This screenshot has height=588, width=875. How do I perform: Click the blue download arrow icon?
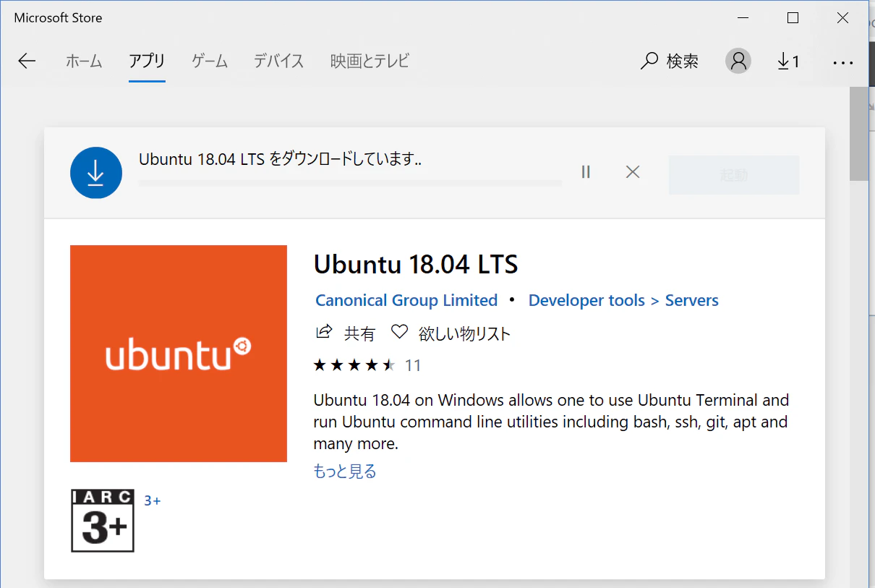[95, 172]
